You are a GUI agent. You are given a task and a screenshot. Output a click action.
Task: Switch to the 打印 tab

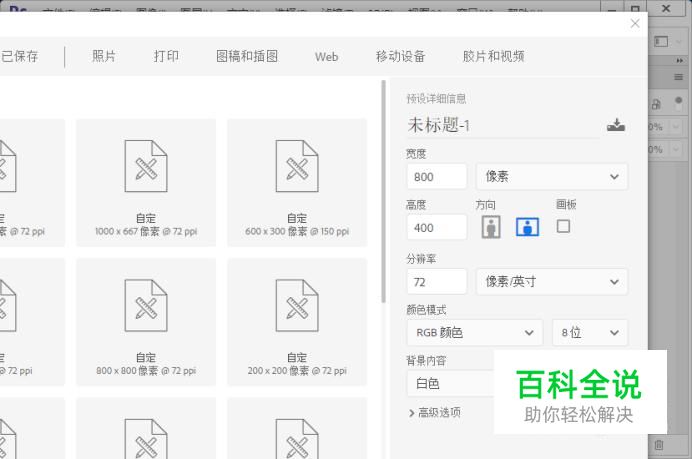tap(166, 56)
